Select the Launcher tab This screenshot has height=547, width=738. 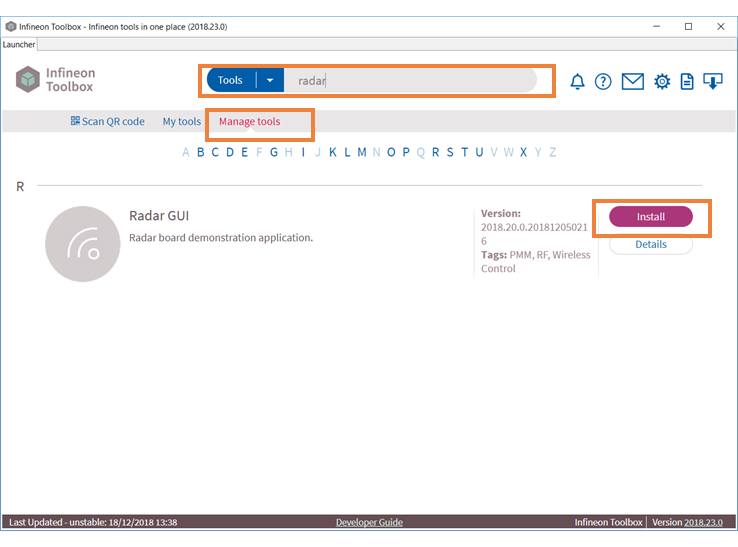[x=19, y=44]
